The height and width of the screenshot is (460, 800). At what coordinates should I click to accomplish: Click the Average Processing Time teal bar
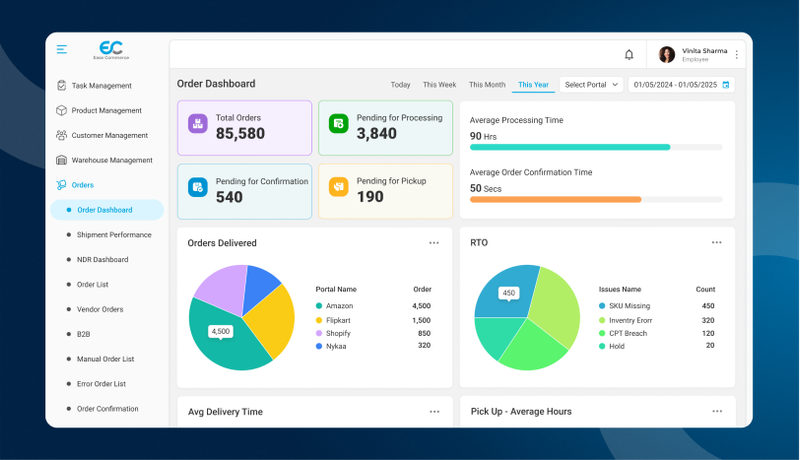570,147
